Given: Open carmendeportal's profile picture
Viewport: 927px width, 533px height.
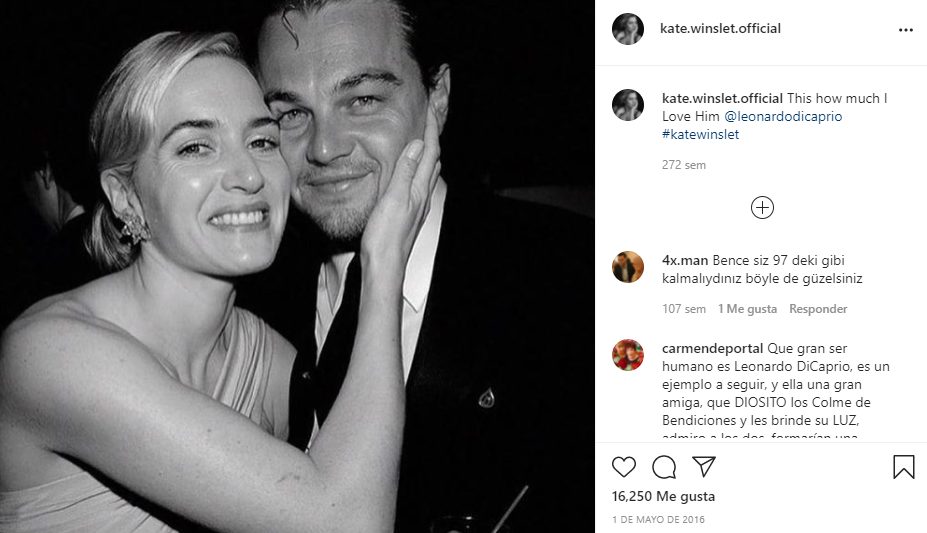Looking at the screenshot, I should [628, 355].
